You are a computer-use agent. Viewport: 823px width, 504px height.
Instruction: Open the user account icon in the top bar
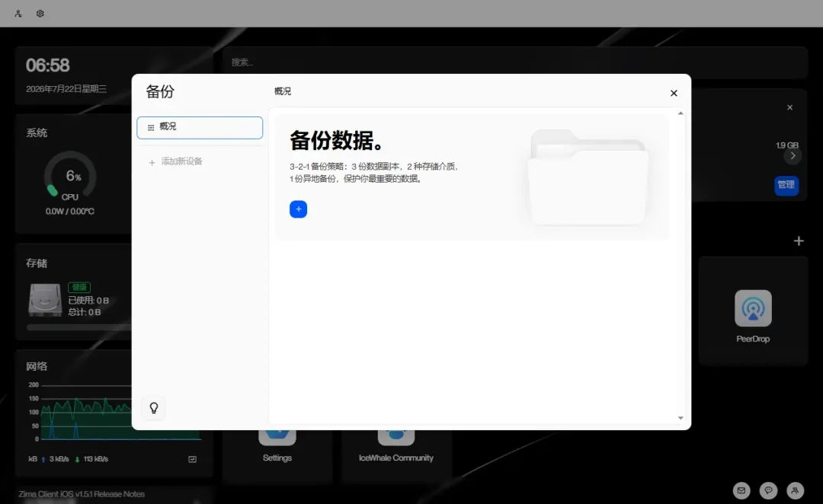[x=18, y=14]
